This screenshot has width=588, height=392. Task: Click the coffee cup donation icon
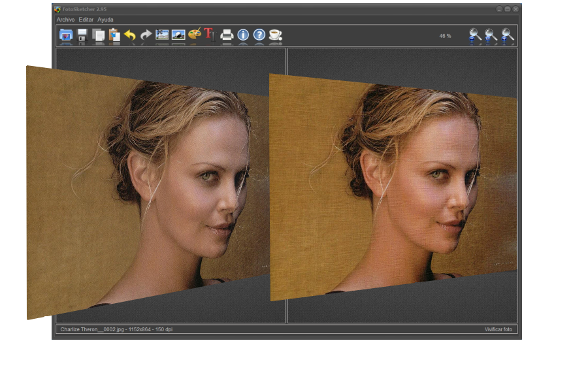pyautogui.click(x=276, y=36)
